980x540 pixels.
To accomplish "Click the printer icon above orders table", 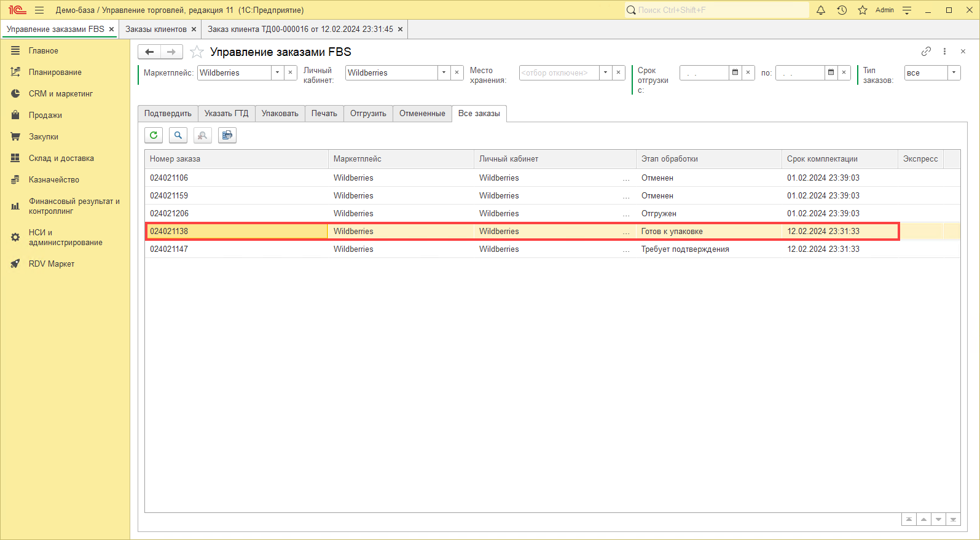I will (x=227, y=135).
